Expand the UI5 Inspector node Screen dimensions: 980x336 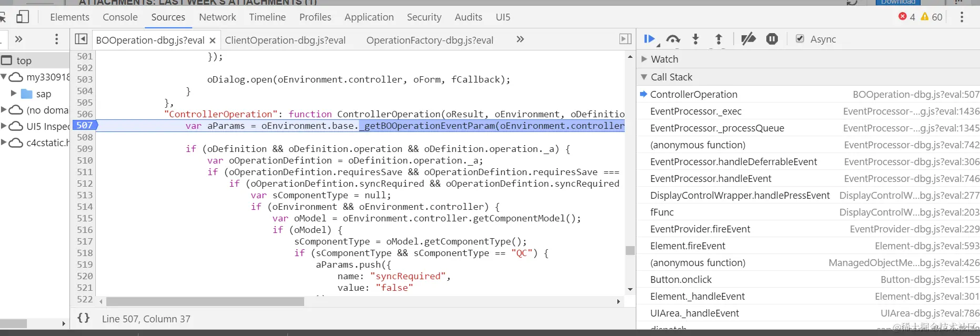pyautogui.click(x=4, y=126)
